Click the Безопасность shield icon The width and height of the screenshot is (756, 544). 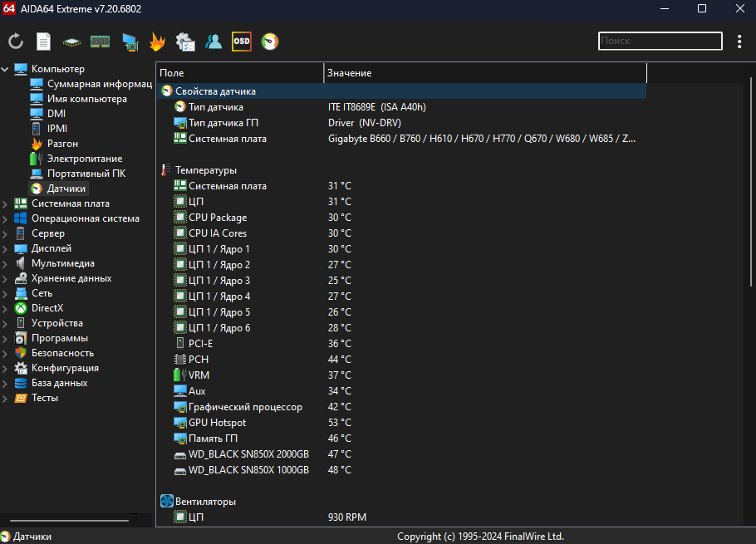point(21,353)
